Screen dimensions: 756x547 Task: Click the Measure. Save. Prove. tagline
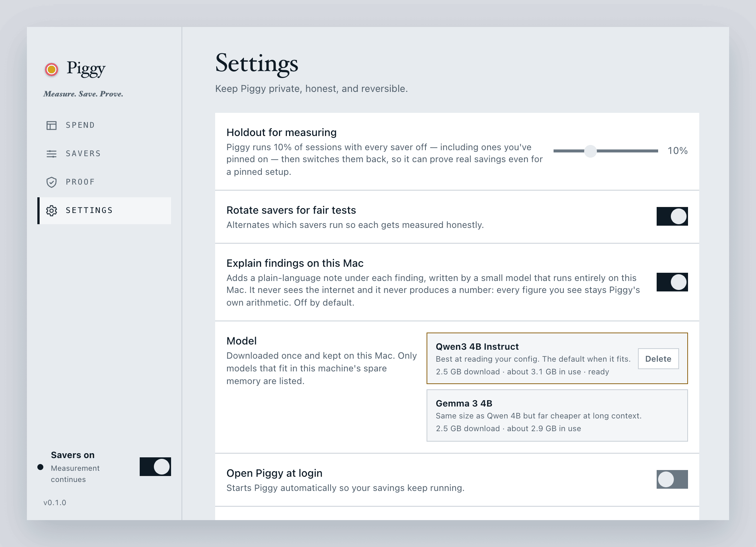[83, 94]
